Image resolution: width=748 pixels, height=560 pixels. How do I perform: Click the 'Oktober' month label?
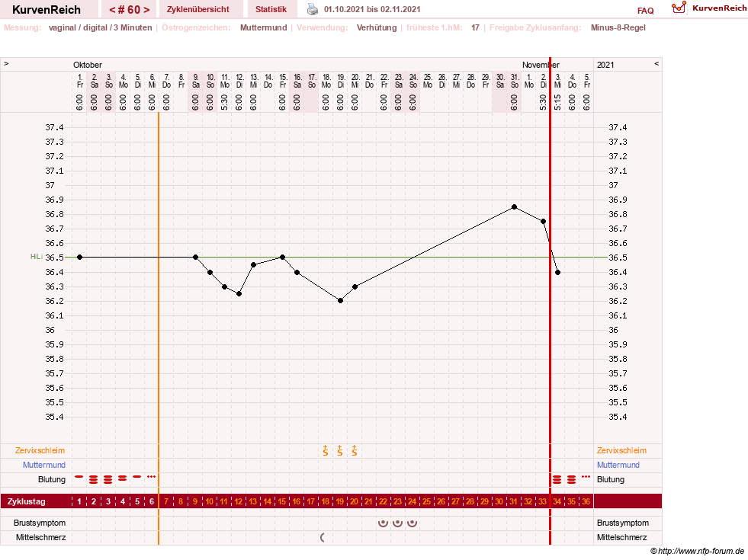pos(87,65)
